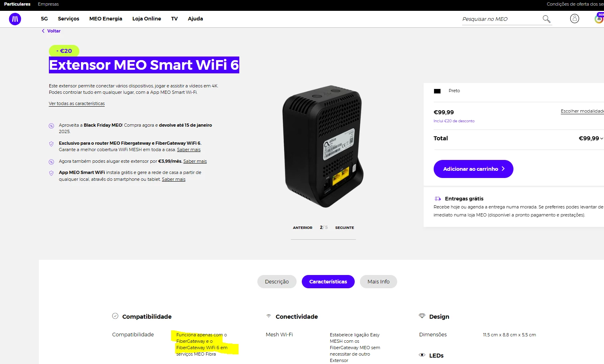Screen dimensions: 604x364
Task: Open the MEO Energia menu item
Action: [x=106, y=18]
